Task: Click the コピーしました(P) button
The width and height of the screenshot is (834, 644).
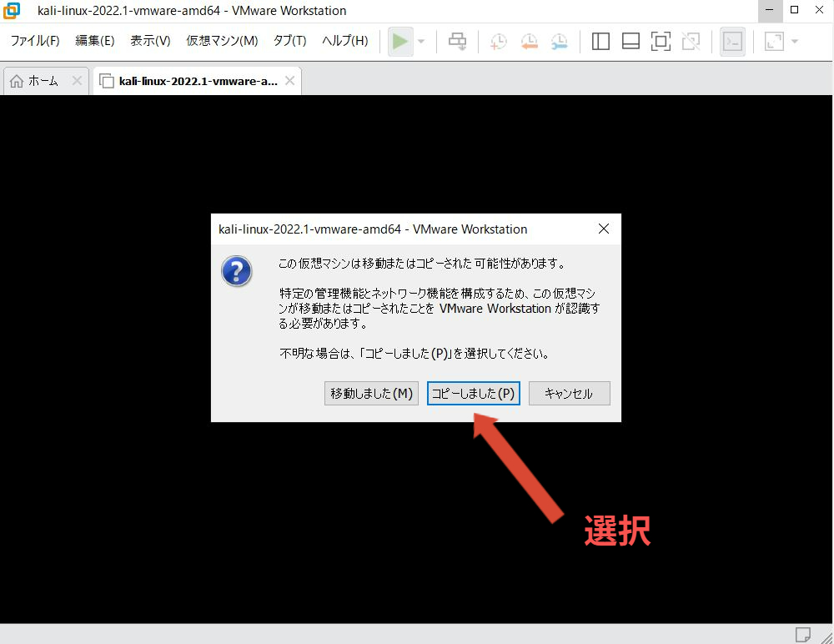Action: (474, 393)
